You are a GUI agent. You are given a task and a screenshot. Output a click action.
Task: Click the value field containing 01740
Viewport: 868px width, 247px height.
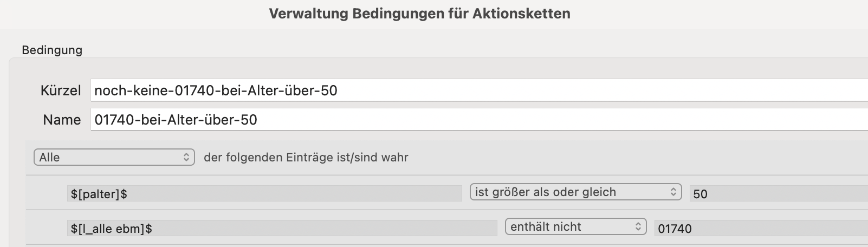[x=761, y=228]
